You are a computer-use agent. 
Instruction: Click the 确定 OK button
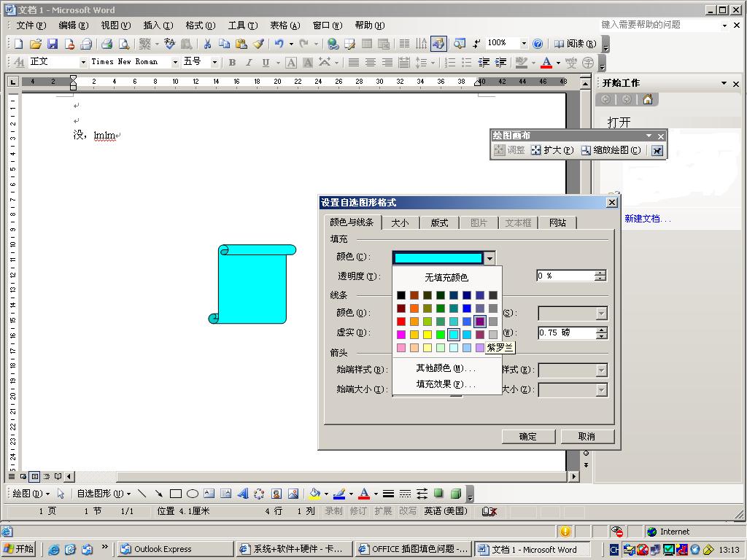528,436
